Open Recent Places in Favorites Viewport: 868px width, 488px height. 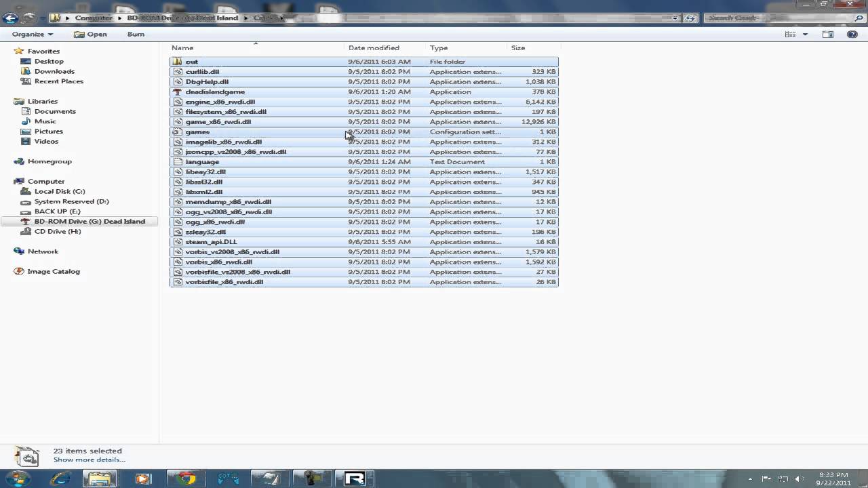pyautogui.click(x=59, y=81)
